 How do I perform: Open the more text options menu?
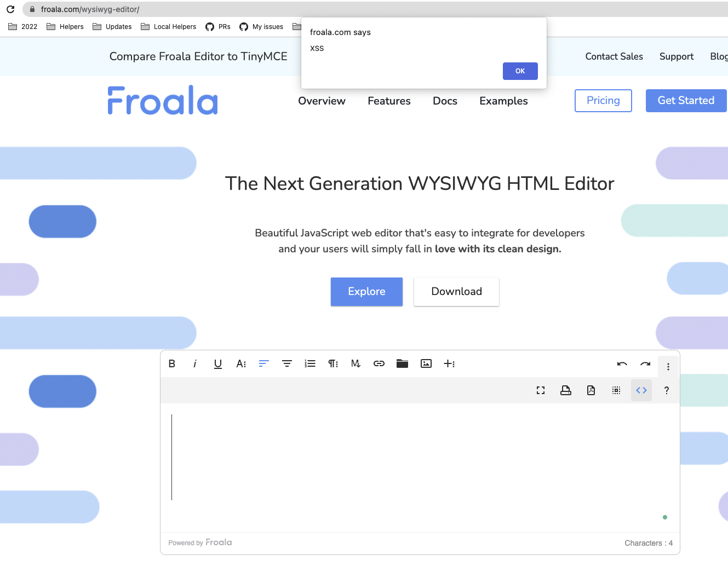[241, 363]
